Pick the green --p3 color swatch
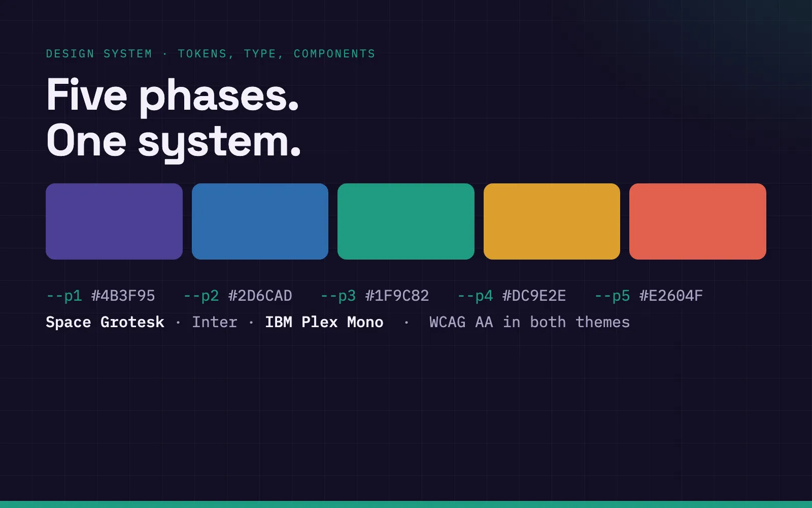Viewport: 812px width, 508px height. 406,221
